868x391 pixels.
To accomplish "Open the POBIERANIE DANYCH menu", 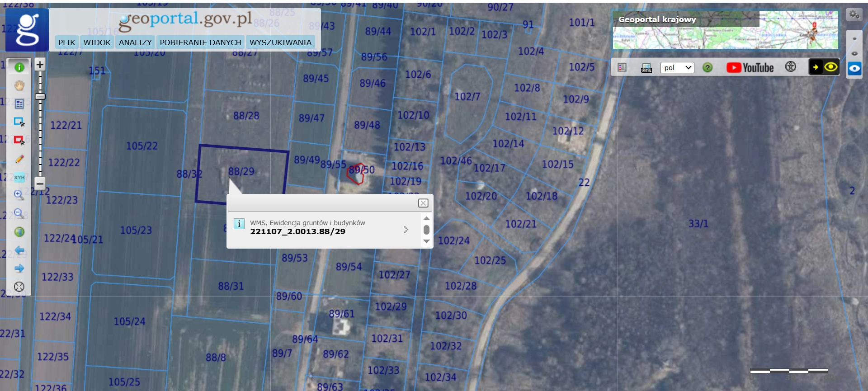I will click(x=200, y=42).
